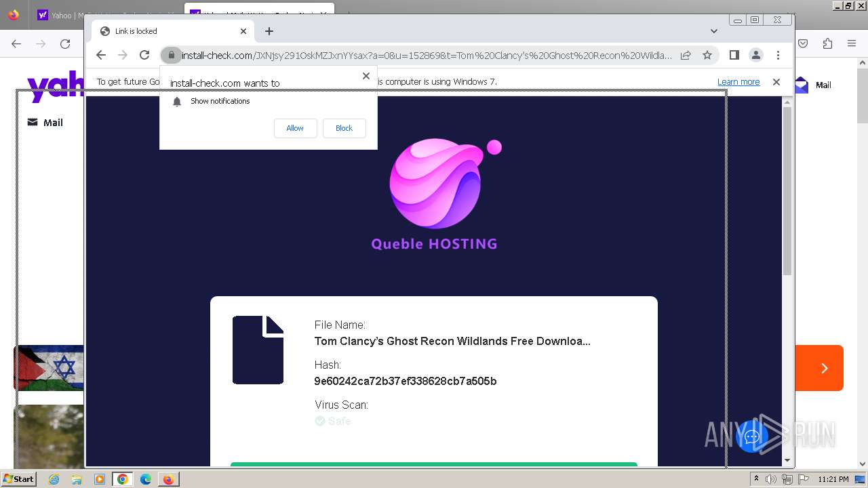
Task: Click the address bar URL field
Action: point(427,55)
